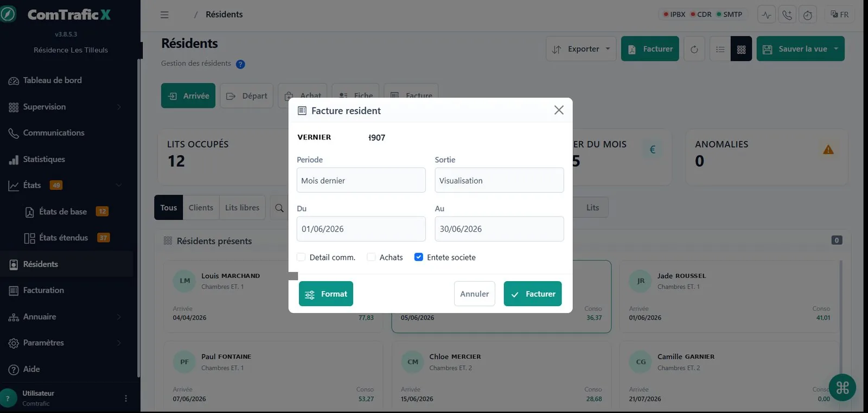The image size is (868, 413).
Task: Open the hamburger menu icon
Action: (x=164, y=15)
